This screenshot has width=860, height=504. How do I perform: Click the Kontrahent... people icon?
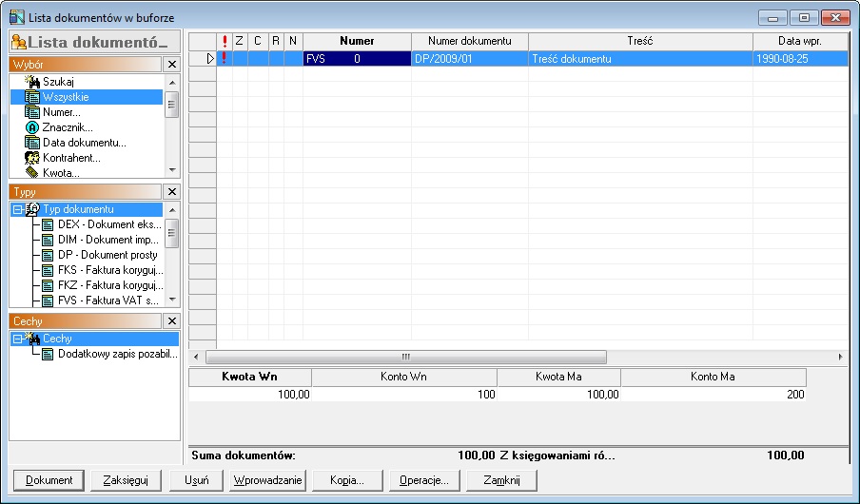31,158
